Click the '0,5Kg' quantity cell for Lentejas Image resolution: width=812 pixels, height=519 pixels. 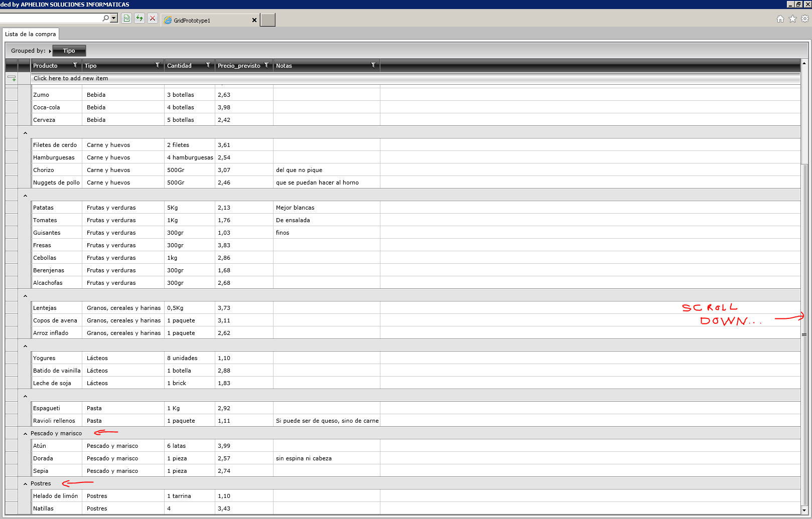pyautogui.click(x=190, y=308)
